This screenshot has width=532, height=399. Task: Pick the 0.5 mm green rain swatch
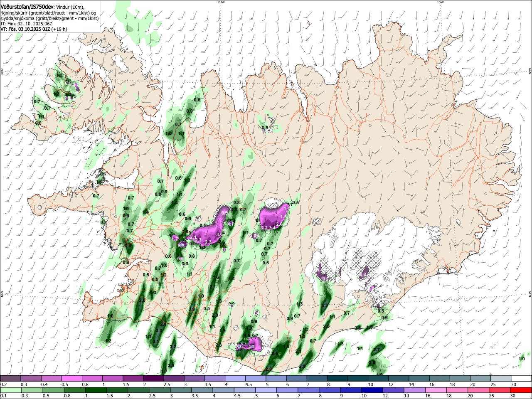click(53, 390)
